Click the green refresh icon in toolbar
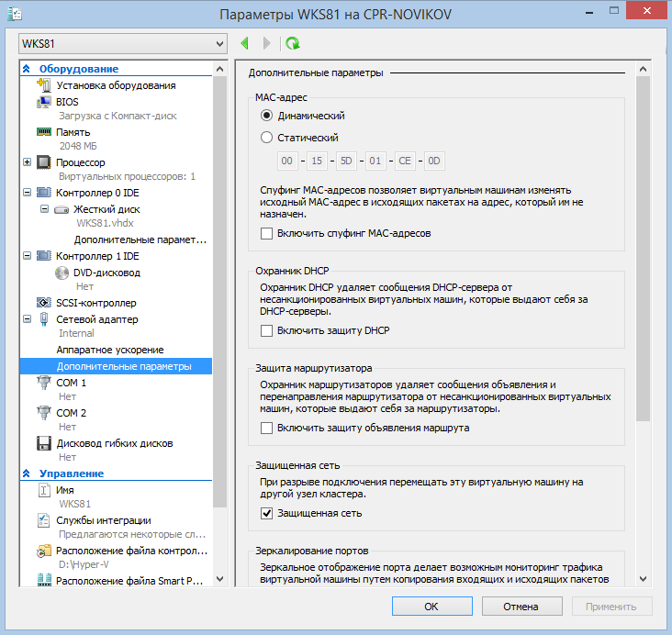The height and width of the screenshot is (635, 672). (293, 43)
